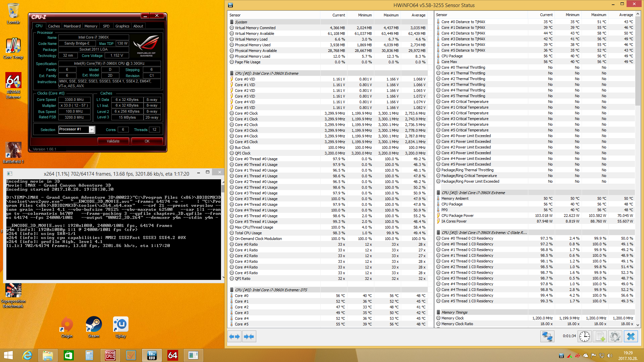Start HWiNFO sensor logging to file
644x362 pixels.
[x=600, y=337]
